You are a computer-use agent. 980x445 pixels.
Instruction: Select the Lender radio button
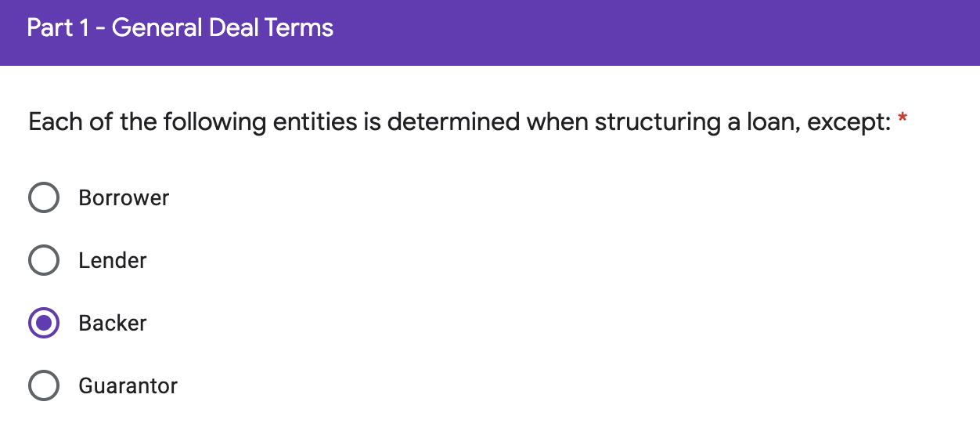(44, 260)
